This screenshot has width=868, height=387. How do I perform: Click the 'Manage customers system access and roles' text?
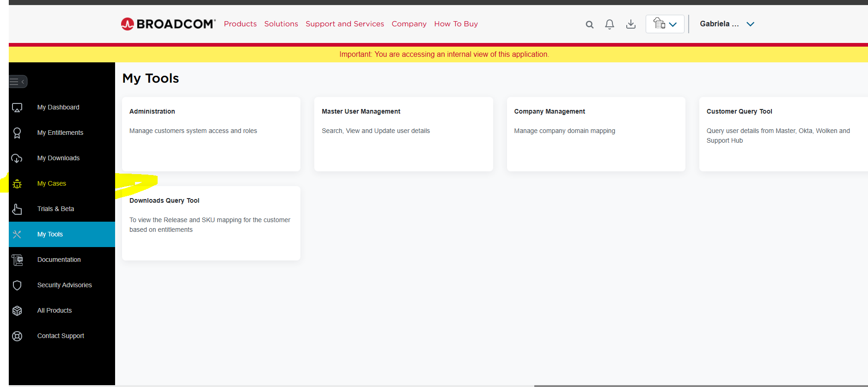click(x=193, y=131)
